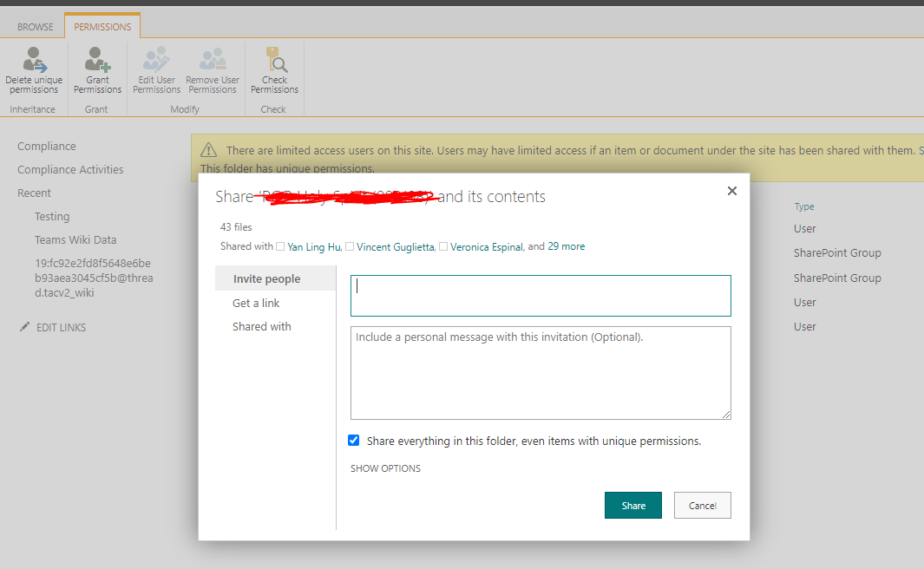
Task: Click the Cancel button
Action: click(x=702, y=505)
